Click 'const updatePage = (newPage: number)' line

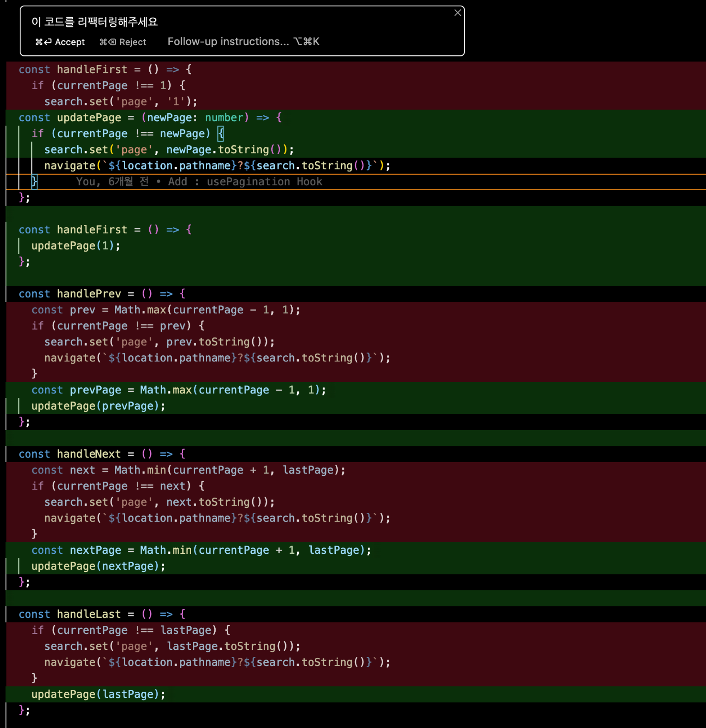(150, 118)
